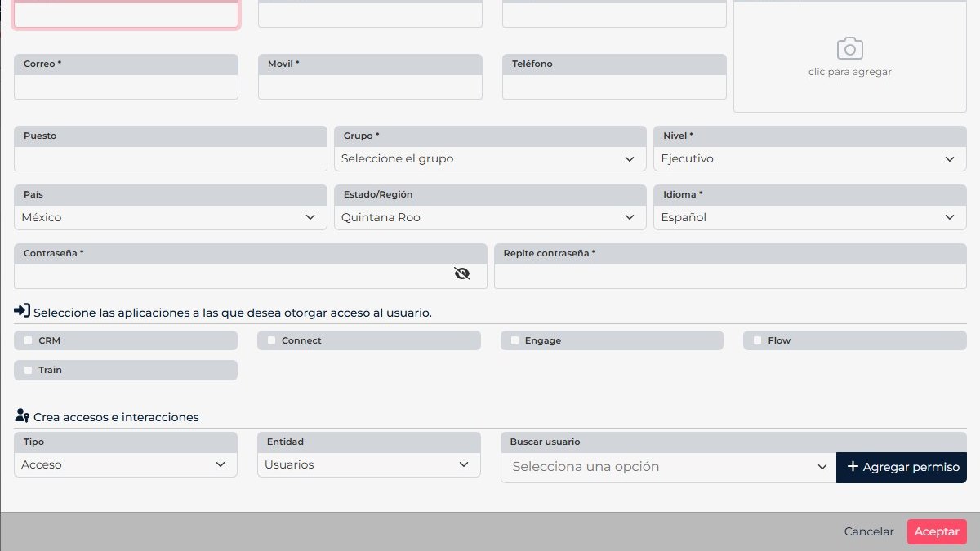Screen dimensions: 980x551
Task: Tick the Engage access checkbox
Action: (515, 340)
